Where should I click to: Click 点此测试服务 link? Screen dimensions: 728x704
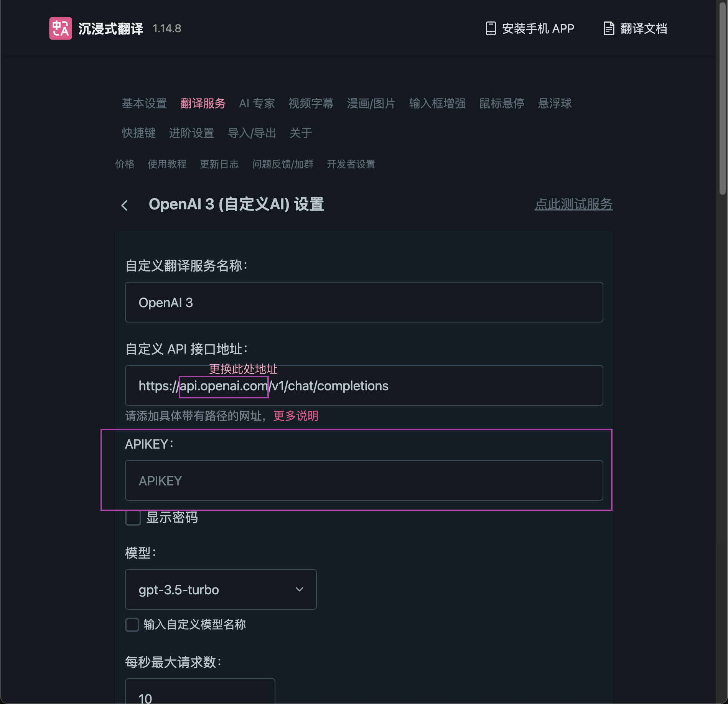tap(573, 204)
